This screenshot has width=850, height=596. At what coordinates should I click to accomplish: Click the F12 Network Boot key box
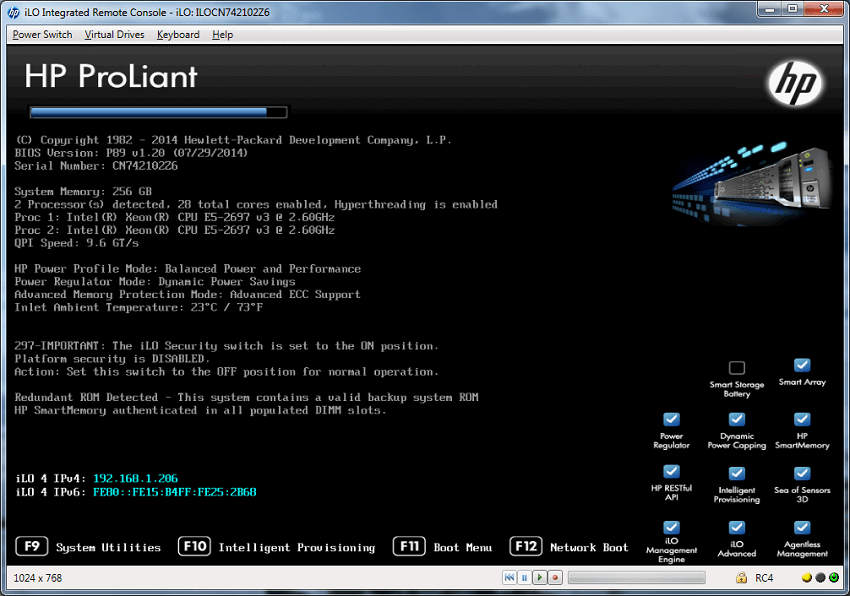(526, 546)
